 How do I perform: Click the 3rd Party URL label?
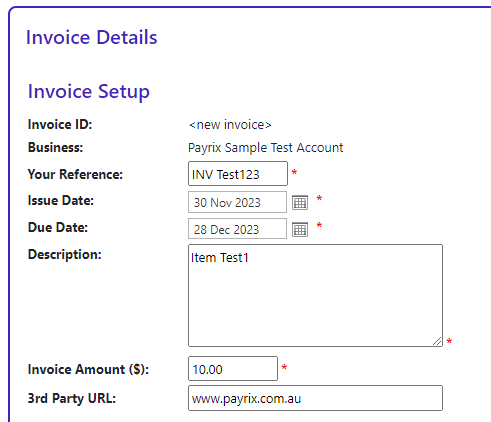click(72, 398)
